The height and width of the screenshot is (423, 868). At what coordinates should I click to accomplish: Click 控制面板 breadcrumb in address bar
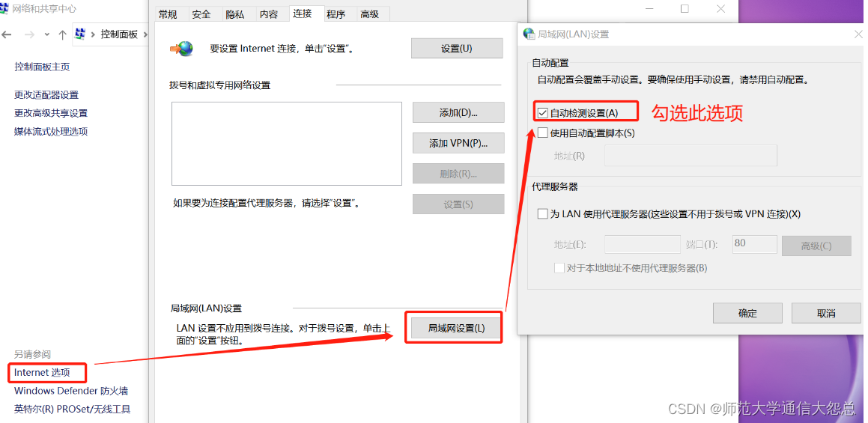(119, 34)
